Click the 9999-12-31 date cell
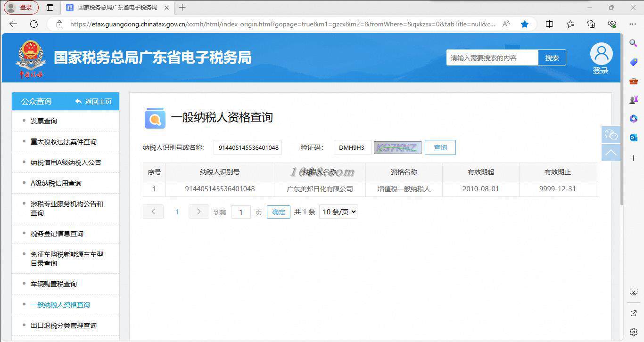Image resolution: width=644 pixels, height=342 pixels. pyautogui.click(x=558, y=189)
